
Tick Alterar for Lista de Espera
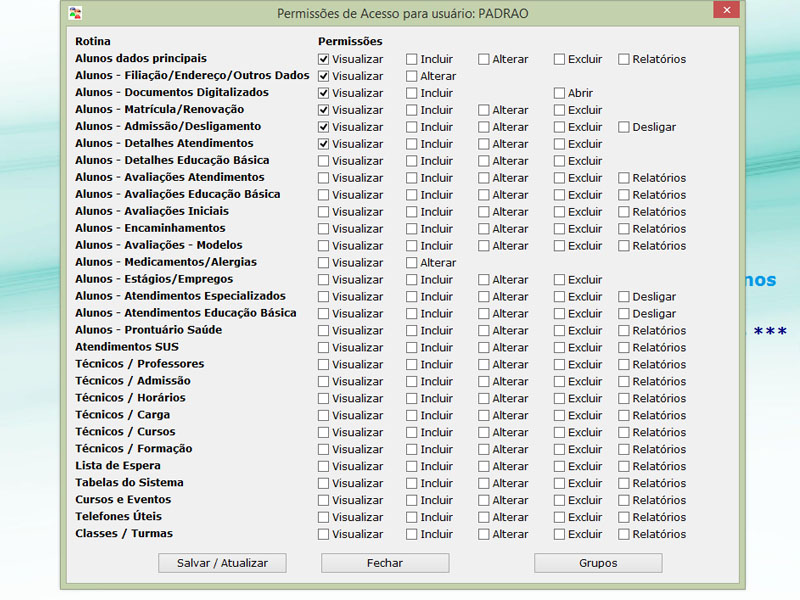[x=484, y=466]
